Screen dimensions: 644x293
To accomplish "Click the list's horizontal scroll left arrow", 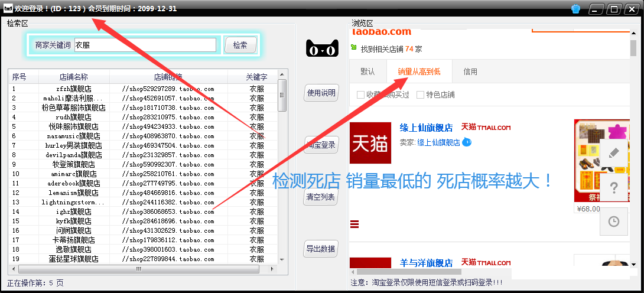I will click(x=14, y=269).
